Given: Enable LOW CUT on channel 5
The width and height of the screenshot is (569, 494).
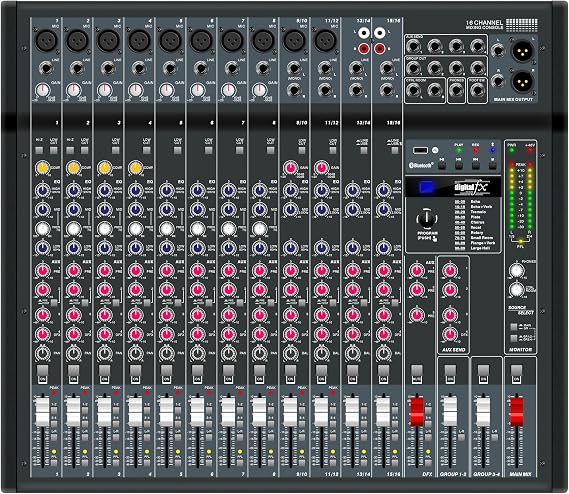Looking at the screenshot, I should [177, 150].
